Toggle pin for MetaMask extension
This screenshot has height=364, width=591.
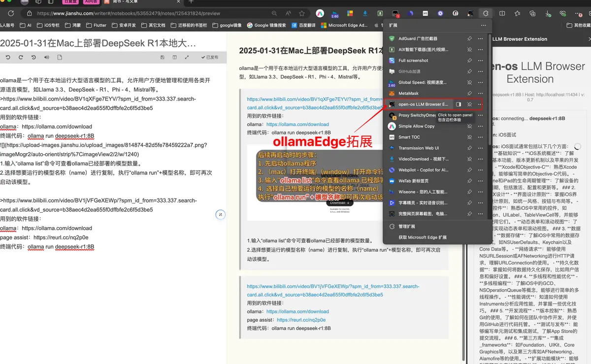(469, 93)
